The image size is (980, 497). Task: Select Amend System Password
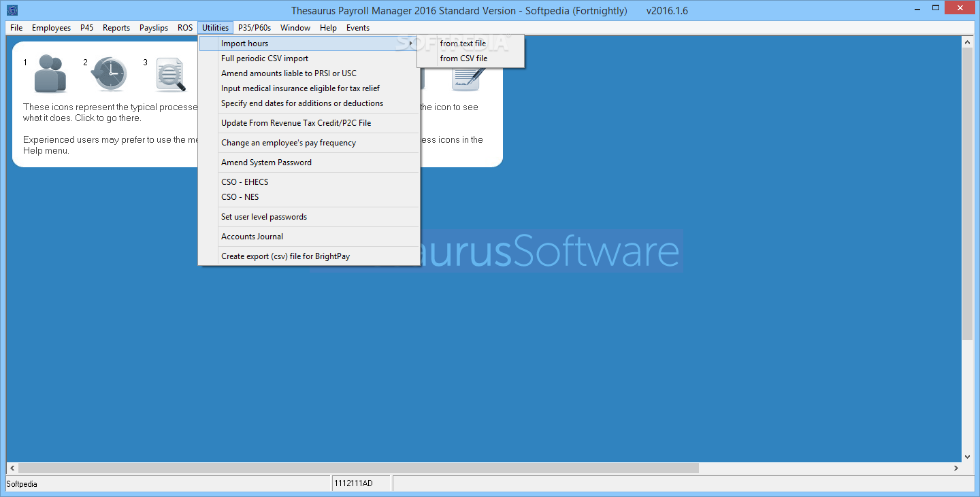[309, 162]
